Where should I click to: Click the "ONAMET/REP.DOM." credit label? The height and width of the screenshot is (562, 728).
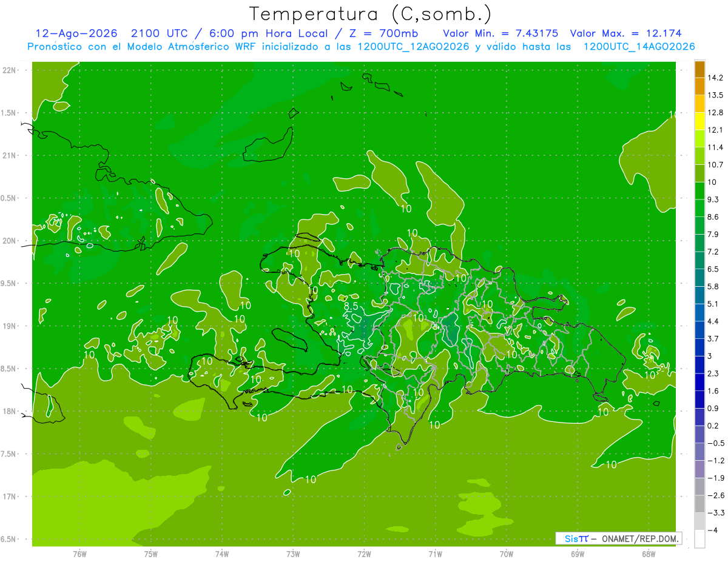[x=640, y=538]
